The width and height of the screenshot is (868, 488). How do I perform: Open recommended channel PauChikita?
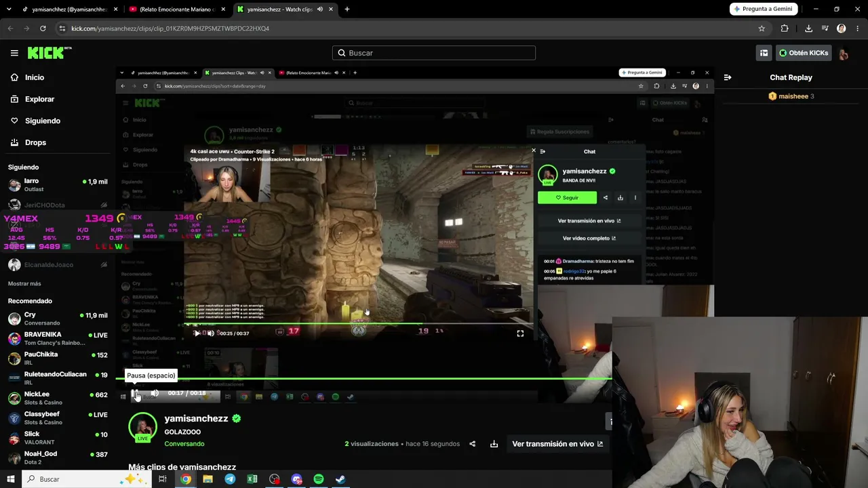[x=58, y=358]
